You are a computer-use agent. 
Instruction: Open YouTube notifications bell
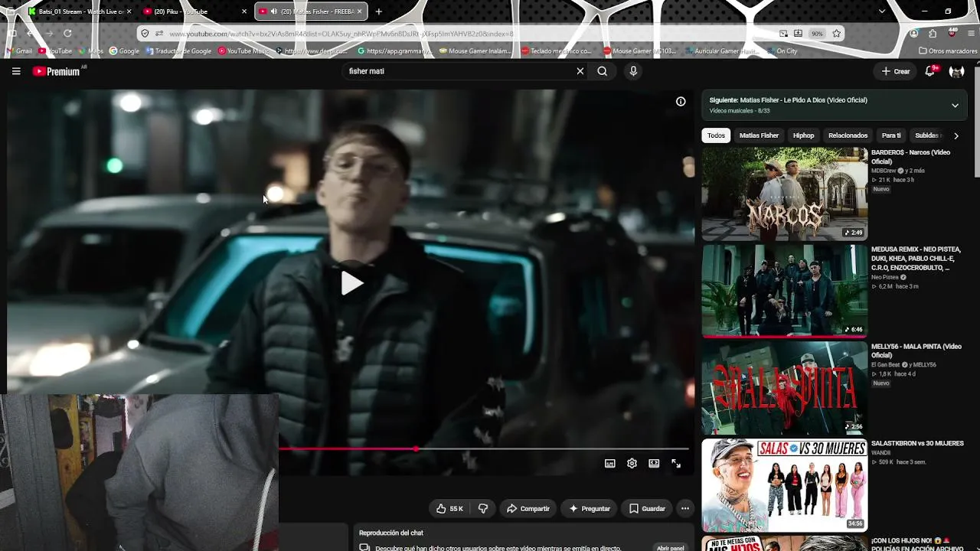click(x=929, y=71)
